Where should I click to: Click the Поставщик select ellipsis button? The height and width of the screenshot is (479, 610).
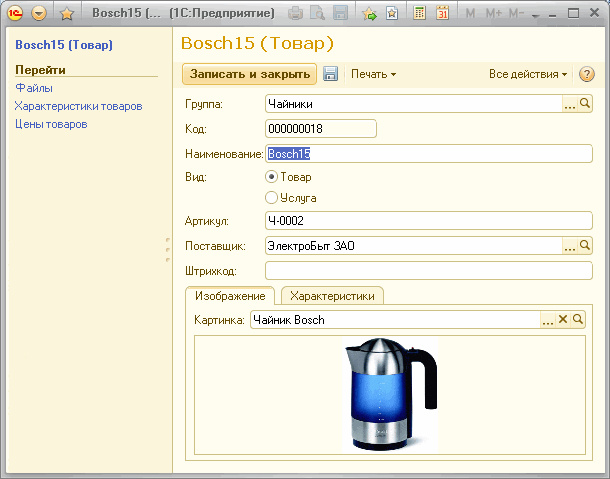[x=570, y=246]
